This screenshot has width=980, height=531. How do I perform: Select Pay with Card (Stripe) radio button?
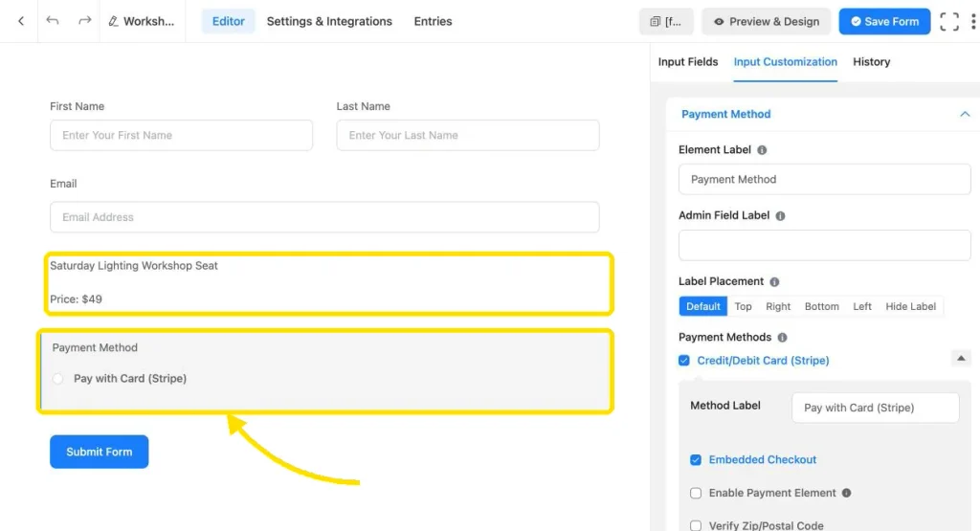(x=58, y=379)
